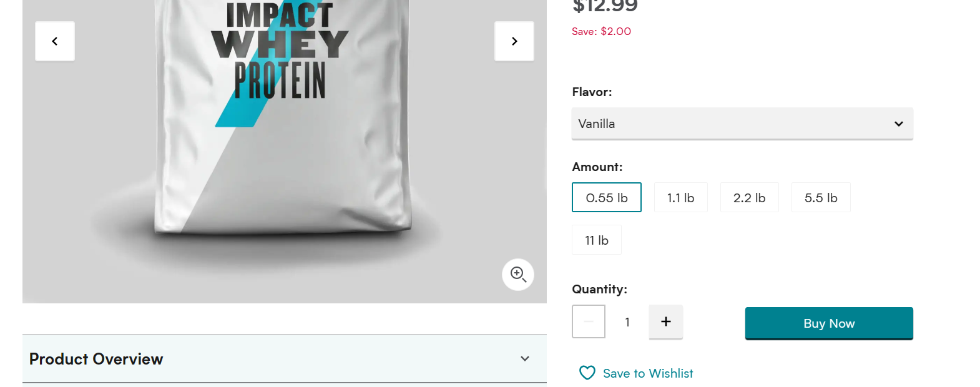Show the previous product image
Viewport: 980px width, 387px height.
click(x=55, y=41)
